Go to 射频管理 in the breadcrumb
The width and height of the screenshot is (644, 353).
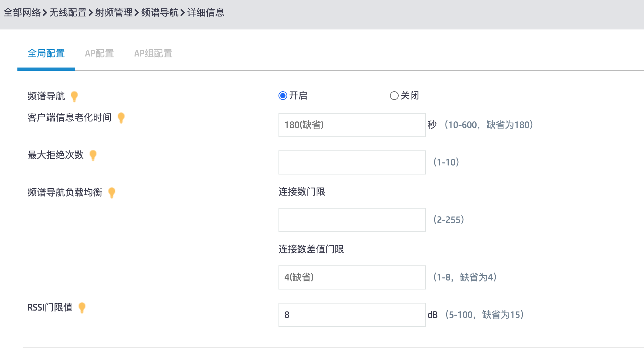[114, 13]
